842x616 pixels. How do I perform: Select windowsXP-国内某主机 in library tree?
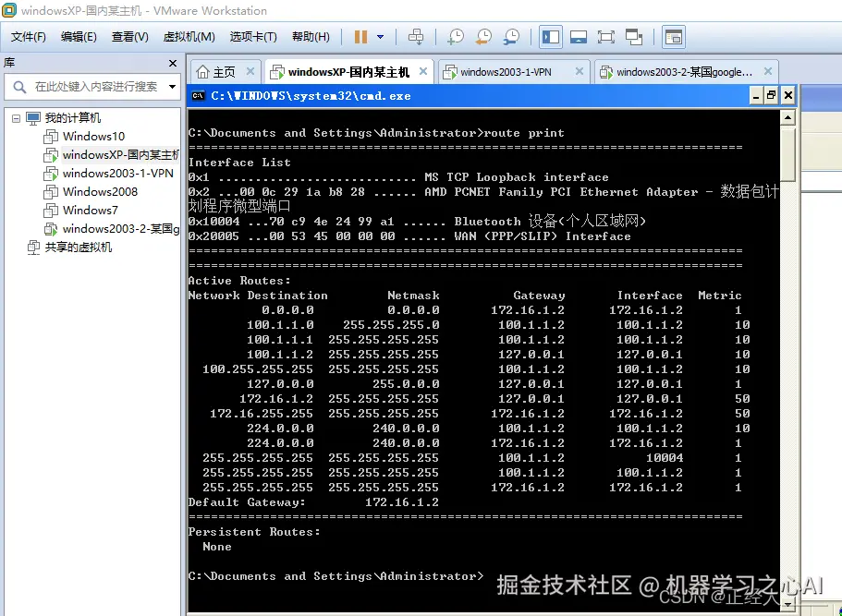coord(121,155)
